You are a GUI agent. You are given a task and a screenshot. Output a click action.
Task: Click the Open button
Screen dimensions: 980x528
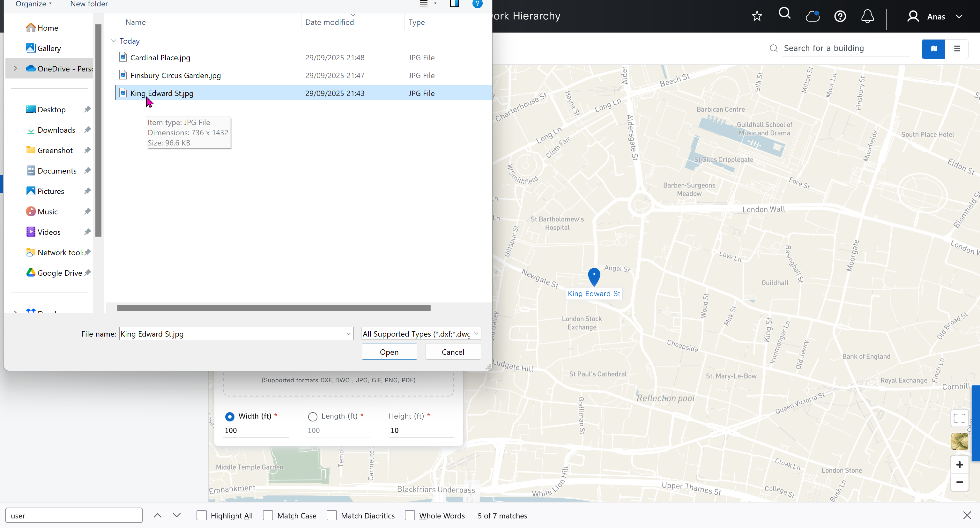(x=389, y=352)
